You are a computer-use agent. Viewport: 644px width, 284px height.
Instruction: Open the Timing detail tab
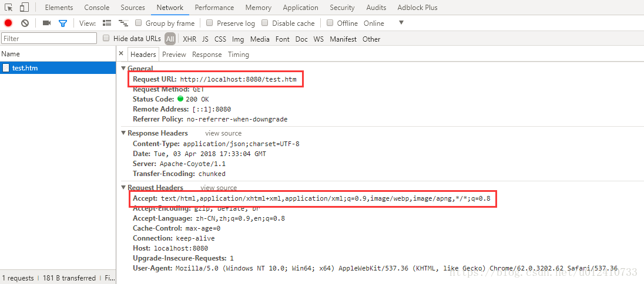[239, 54]
